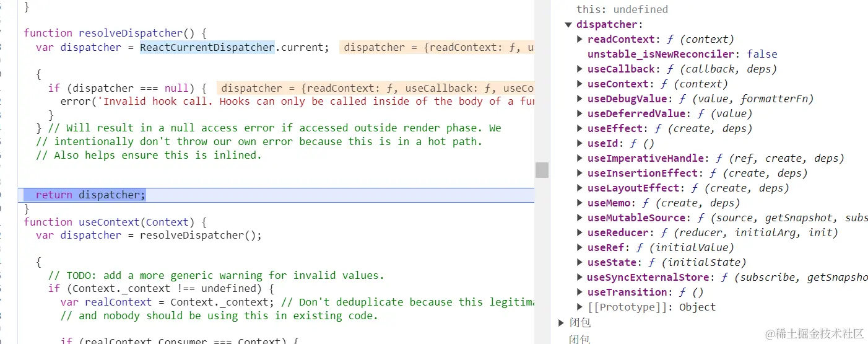868x344 pixels.
Task: Click 'var dispatcher = resolveDispatcher();' line
Action: 149,235
